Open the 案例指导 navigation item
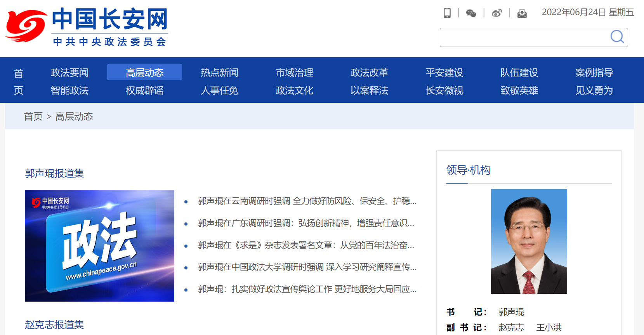The width and height of the screenshot is (644, 335). tap(594, 73)
